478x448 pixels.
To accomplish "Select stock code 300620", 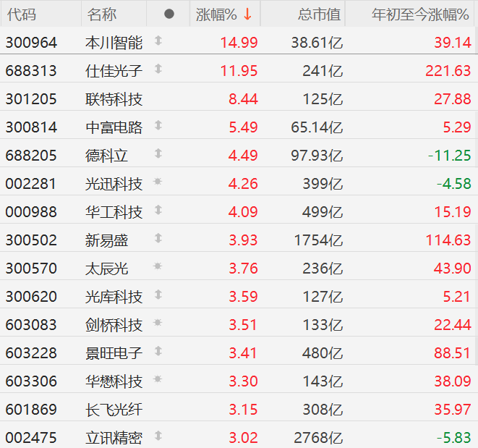I will pyautogui.click(x=31, y=297).
